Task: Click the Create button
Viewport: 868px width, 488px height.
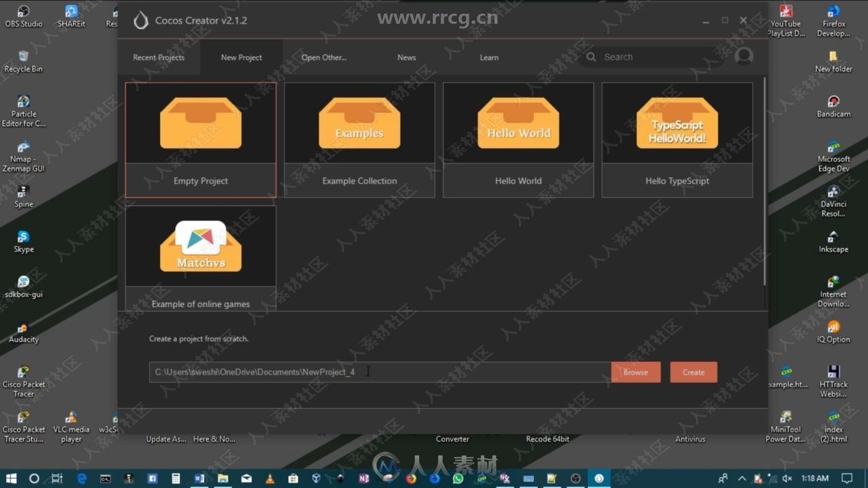Action: click(x=693, y=372)
